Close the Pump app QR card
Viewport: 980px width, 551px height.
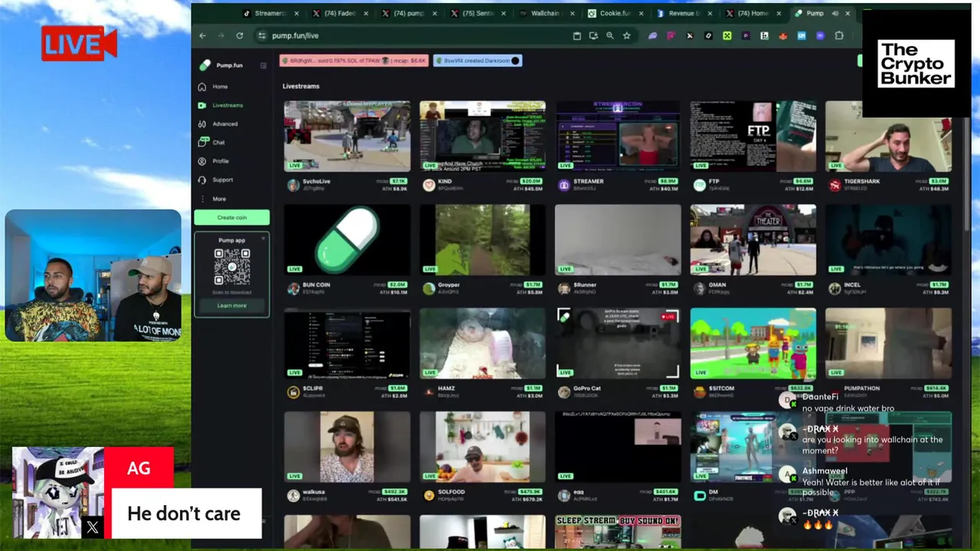point(263,239)
